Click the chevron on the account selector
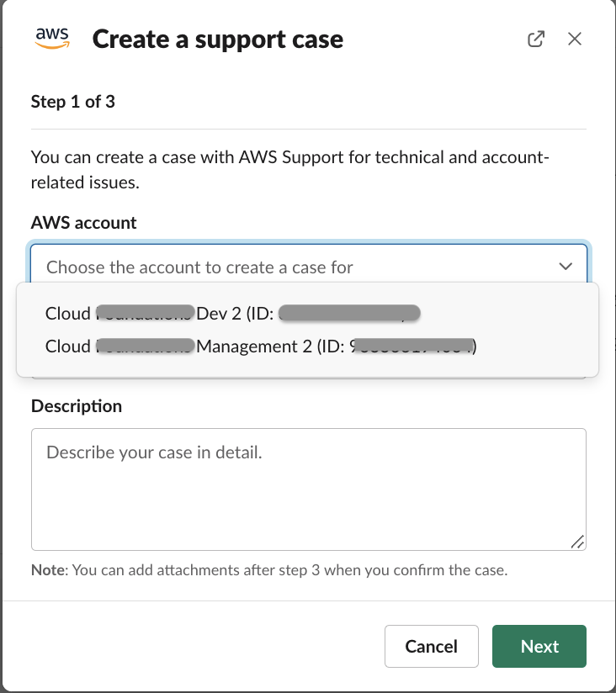Screen dimensions: 616x693 coord(566,265)
